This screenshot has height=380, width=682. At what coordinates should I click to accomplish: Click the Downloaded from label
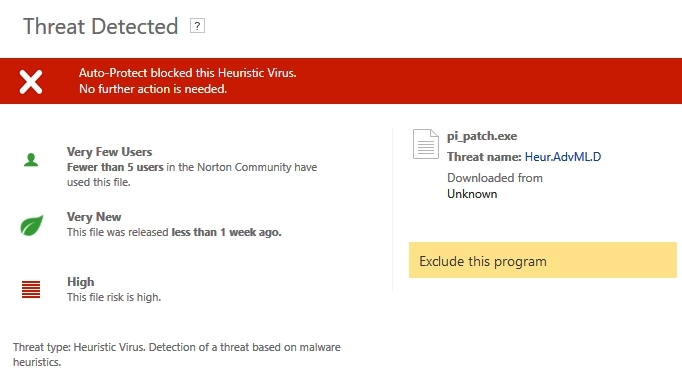[495, 178]
